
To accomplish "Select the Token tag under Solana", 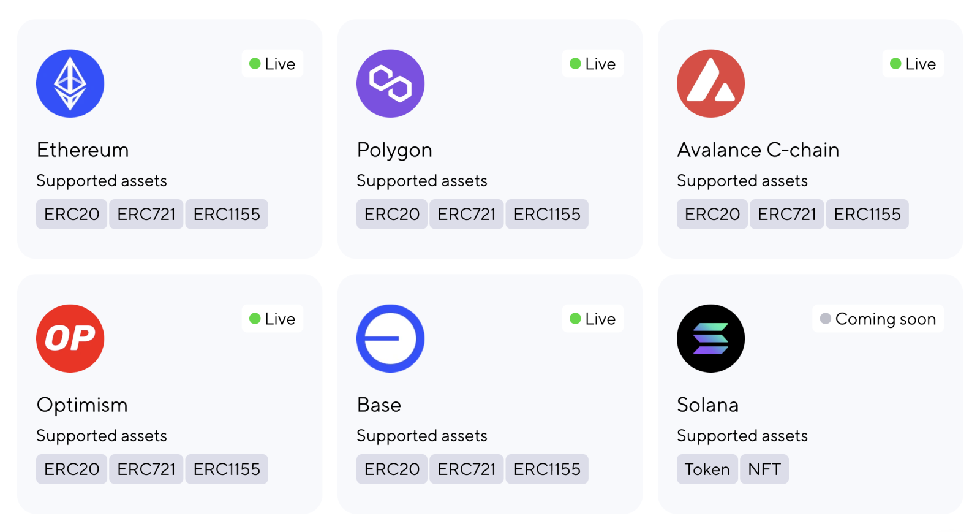I will (707, 469).
